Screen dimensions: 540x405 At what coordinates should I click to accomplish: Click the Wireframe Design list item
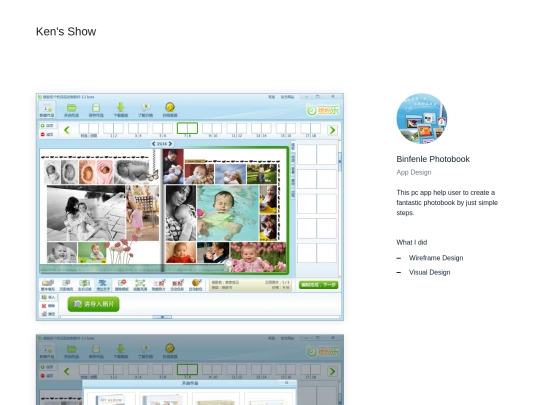pyautogui.click(x=436, y=258)
